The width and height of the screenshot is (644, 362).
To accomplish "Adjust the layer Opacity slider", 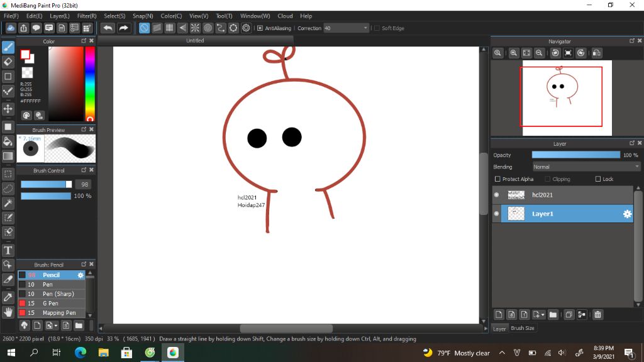I will coord(576,155).
